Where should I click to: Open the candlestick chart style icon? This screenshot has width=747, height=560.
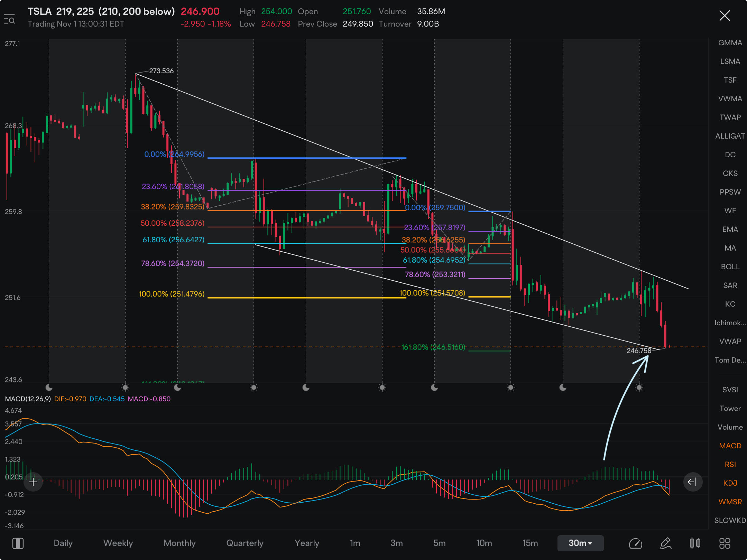(x=695, y=543)
